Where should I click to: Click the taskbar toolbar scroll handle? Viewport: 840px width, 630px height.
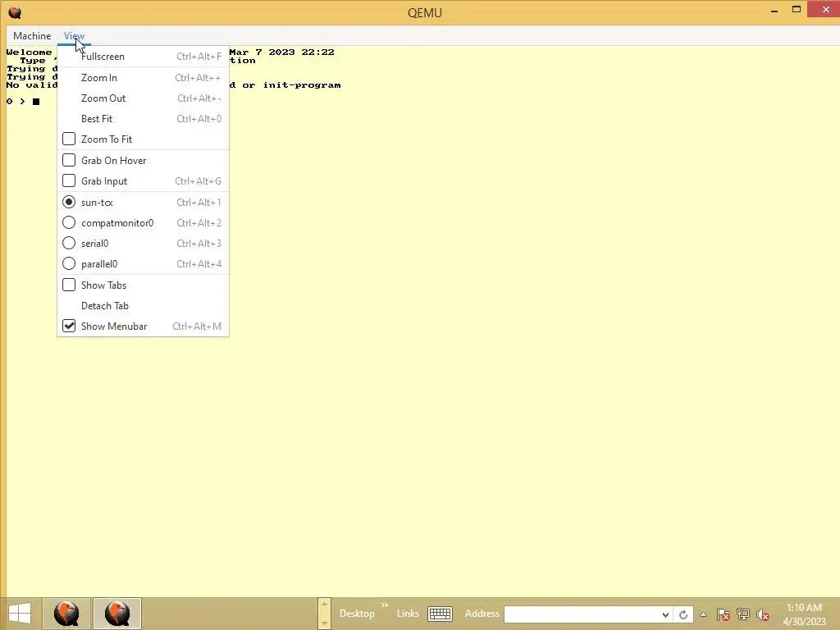coord(324,614)
